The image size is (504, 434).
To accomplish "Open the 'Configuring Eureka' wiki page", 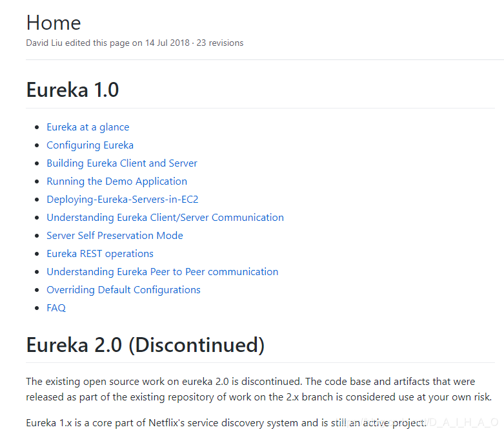I will [x=90, y=145].
